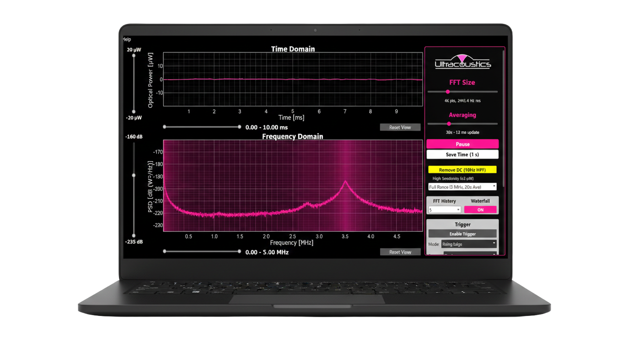Screen dimensions: 644x337
Task: Click the 0-5 MHz frequency range slider handle
Action: pos(239,251)
